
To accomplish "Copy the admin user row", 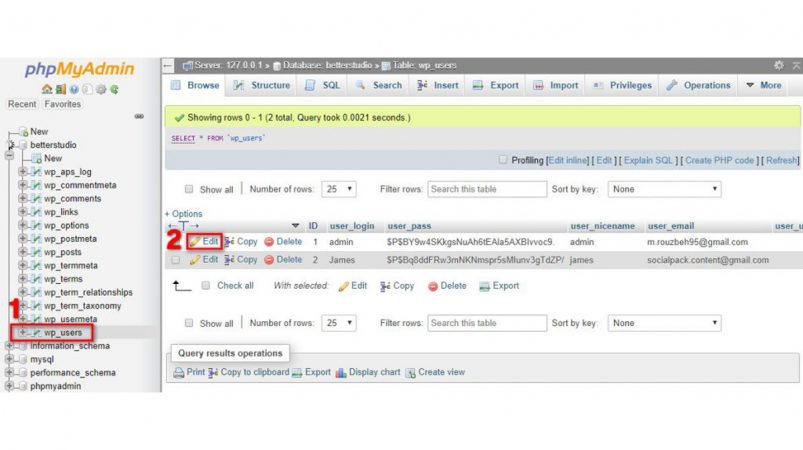I will point(241,242).
